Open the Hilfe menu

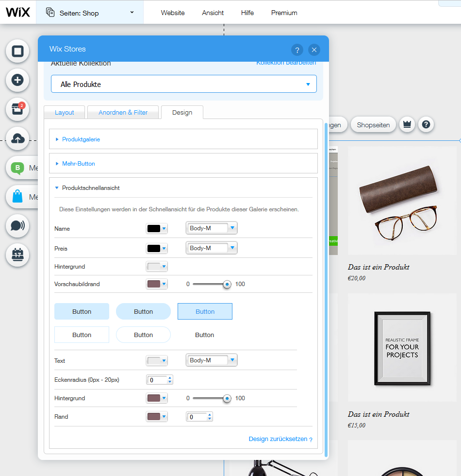pyautogui.click(x=247, y=13)
